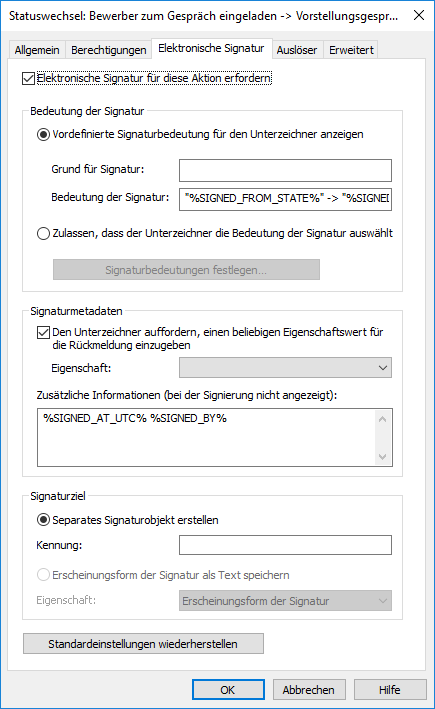Close the Statuswechsel dialog window
The width and height of the screenshot is (435, 709).
click(419, 15)
